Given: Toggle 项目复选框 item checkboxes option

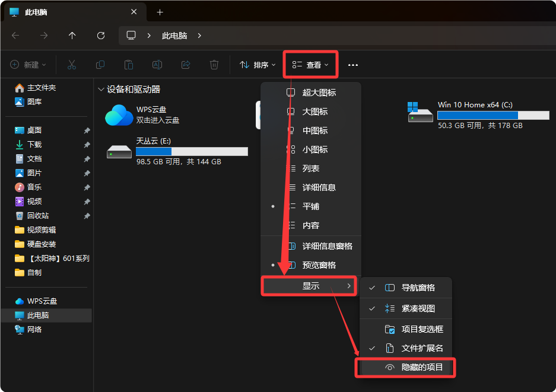Looking at the screenshot, I should [x=422, y=329].
